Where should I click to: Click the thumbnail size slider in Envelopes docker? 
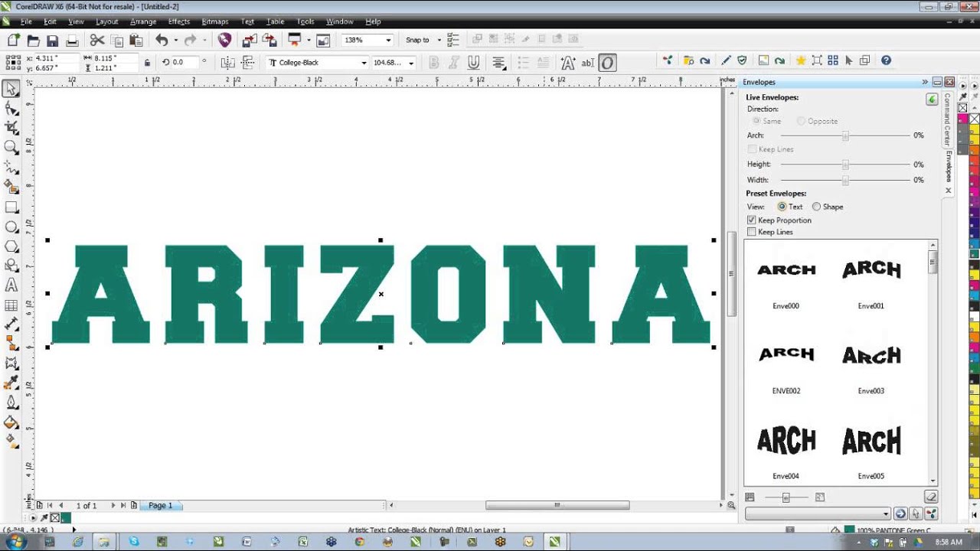(x=786, y=497)
